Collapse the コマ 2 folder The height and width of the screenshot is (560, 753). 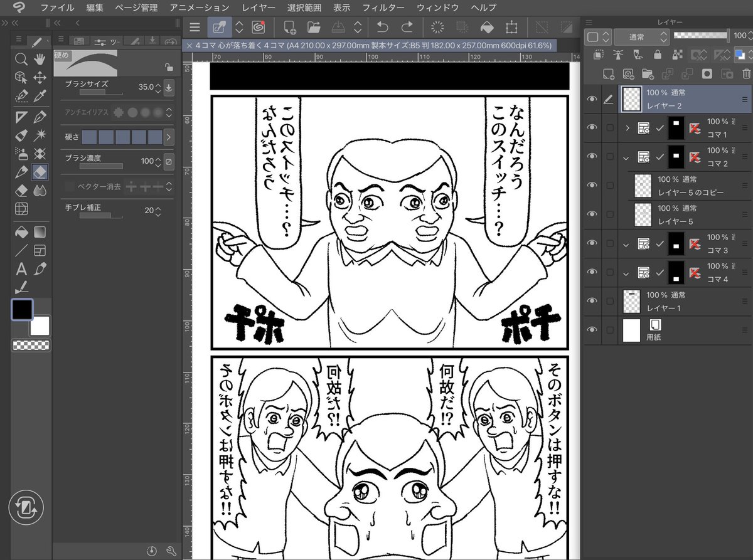[626, 157]
